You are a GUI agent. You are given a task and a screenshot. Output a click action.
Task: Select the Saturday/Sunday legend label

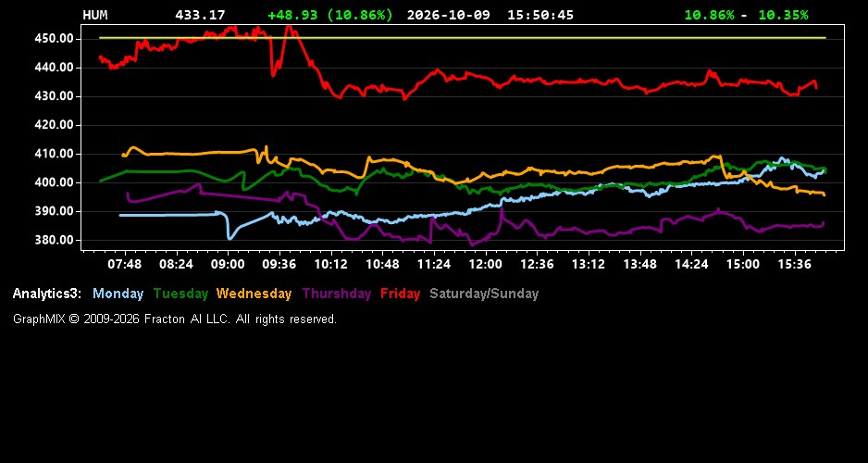pyautogui.click(x=484, y=294)
